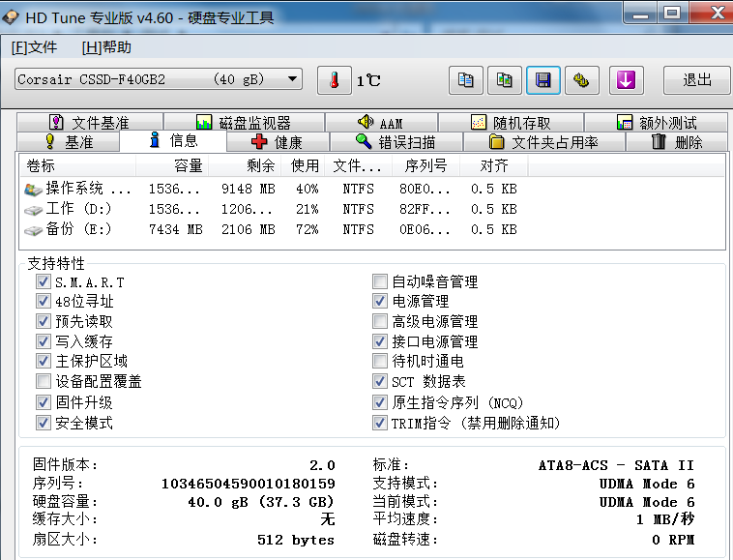Click the copy screenshot to clipboard icon
The height and width of the screenshot is (560, 733).
[504, 80]
